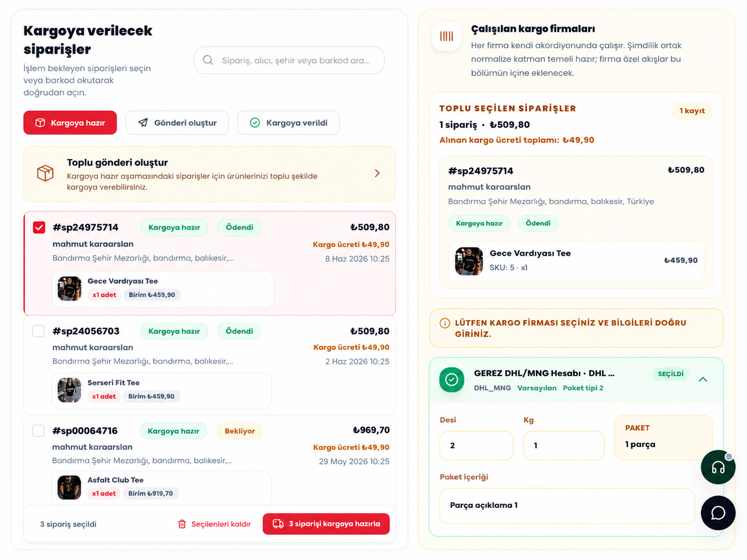This screenshot has width=747, height=560.
Task: Click the barcode icon beside Çalışılan kargo firmaları
Action: click(x=446, y=36)
